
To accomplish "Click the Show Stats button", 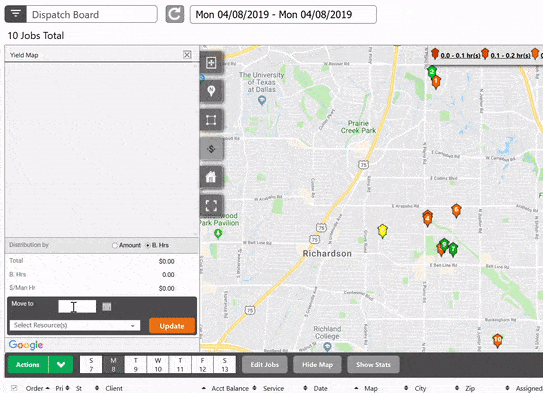I will pyautogui.click(x=373, y=365).
